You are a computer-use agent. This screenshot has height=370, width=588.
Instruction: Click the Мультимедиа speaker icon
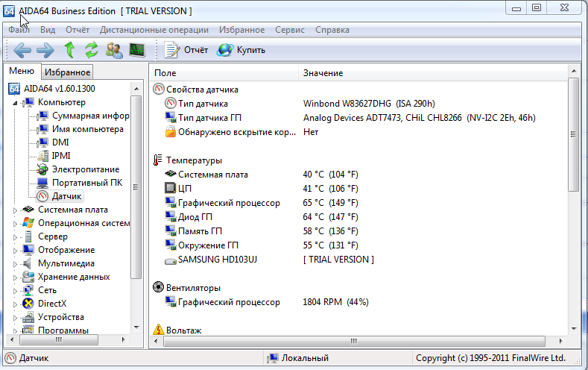(27, 263)
